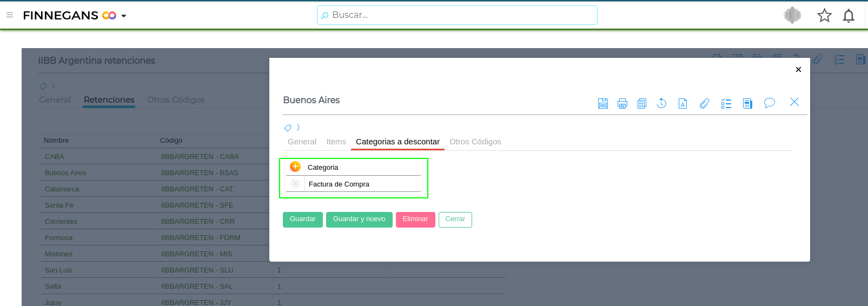This screenshot has width=868, height=306.
Task: Click the copy documents icon in dialog toolbar
Action: (x=642, y=103)
